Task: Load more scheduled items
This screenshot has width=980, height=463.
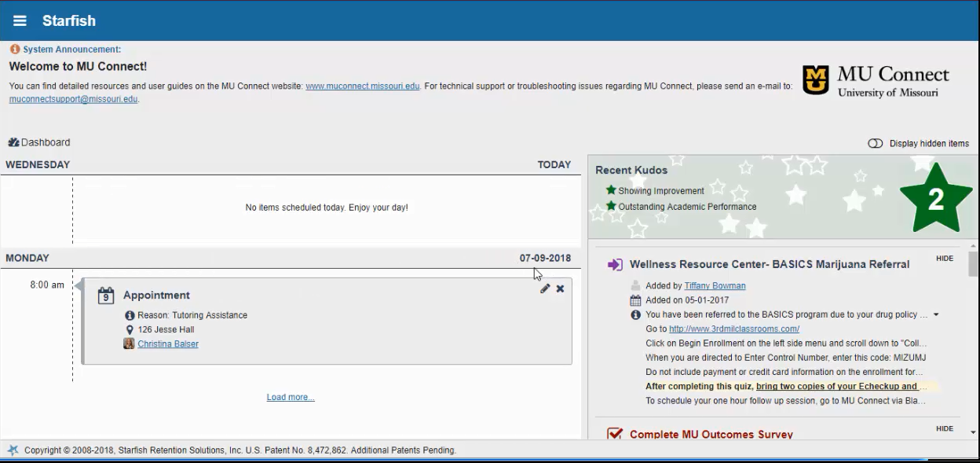Action: point(291,397)
